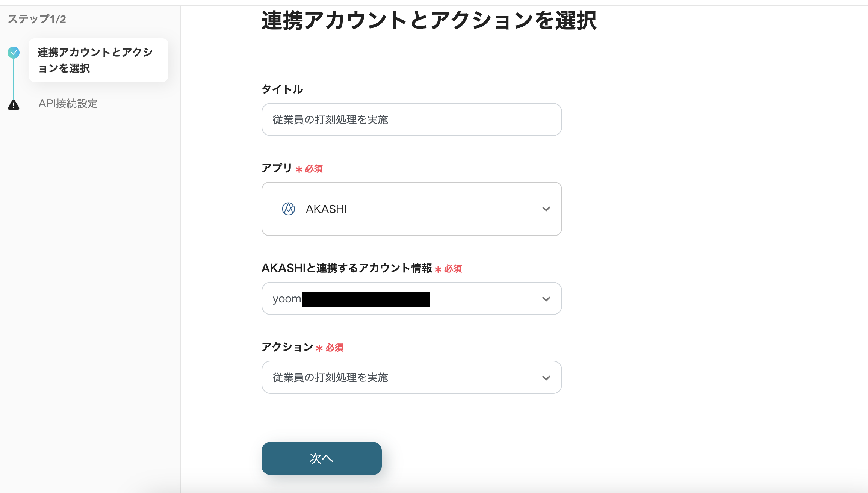This screenshot has height=493, width=868.
Task: Open the アクション dropdown for 従業員の打刻処理を実施
Action: click(411, 378)
